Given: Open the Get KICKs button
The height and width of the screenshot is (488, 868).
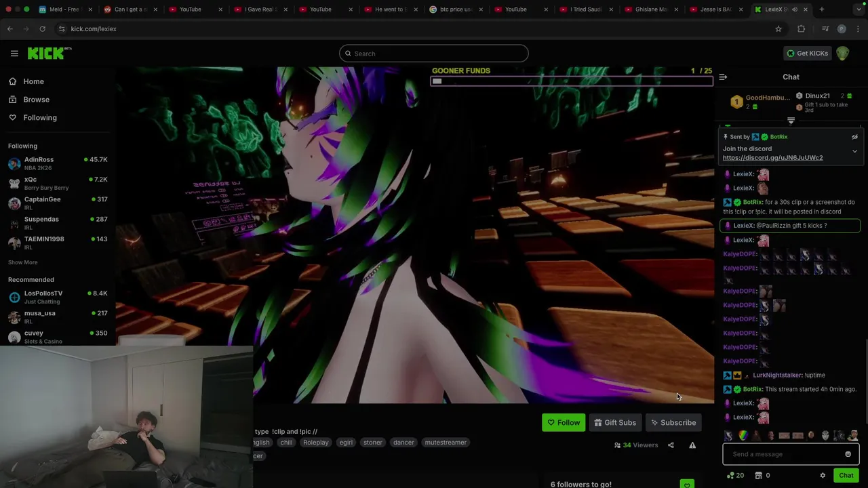Looking at the screenshot, I should 807,54.
